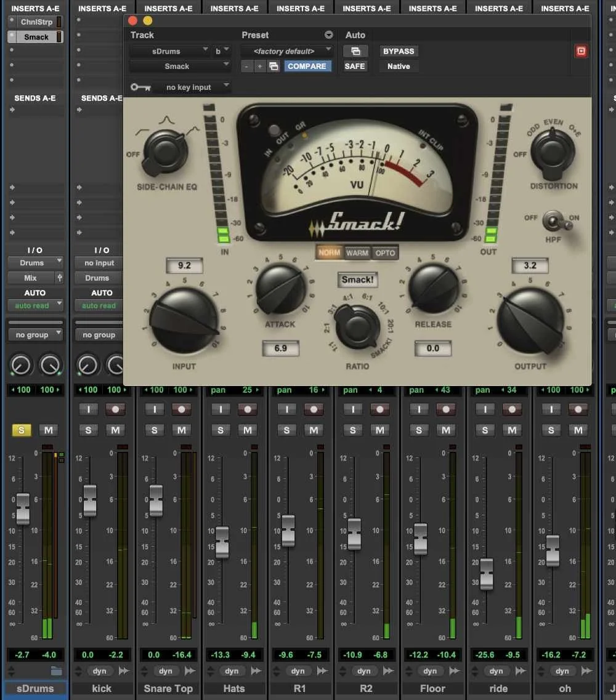Click the copy preset settings icon
This screenshot has width=616, height=700.
point(274,66)
